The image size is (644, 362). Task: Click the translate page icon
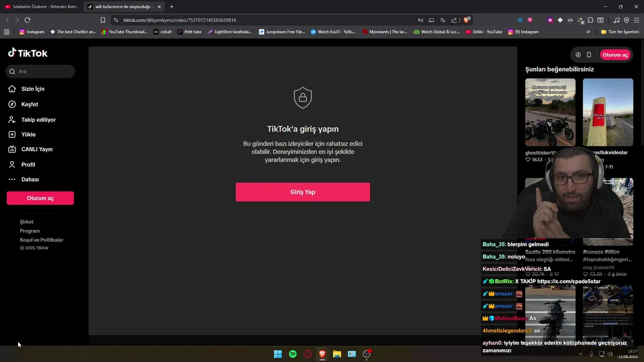tap(443, 20)
